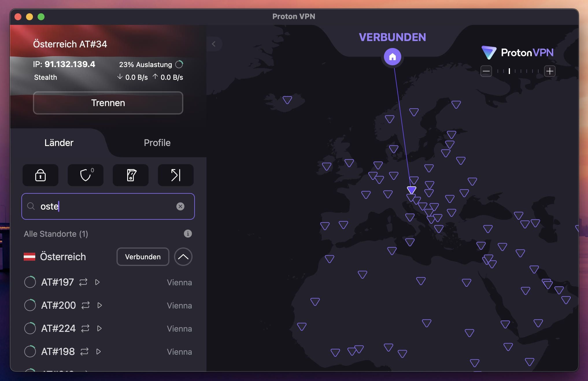The image size is (588, 381).
Task: Click the Österreich AT#34 connection title
Action: click(70, 44)
